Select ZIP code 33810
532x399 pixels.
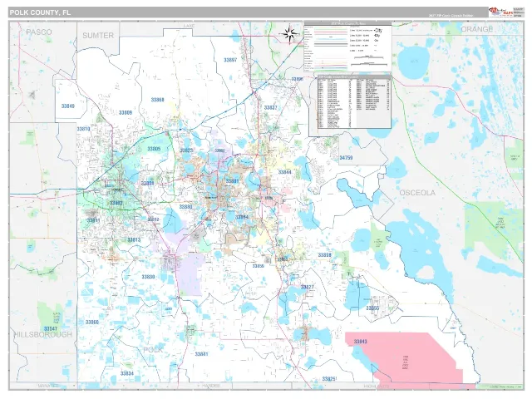(x=83, y=129)
